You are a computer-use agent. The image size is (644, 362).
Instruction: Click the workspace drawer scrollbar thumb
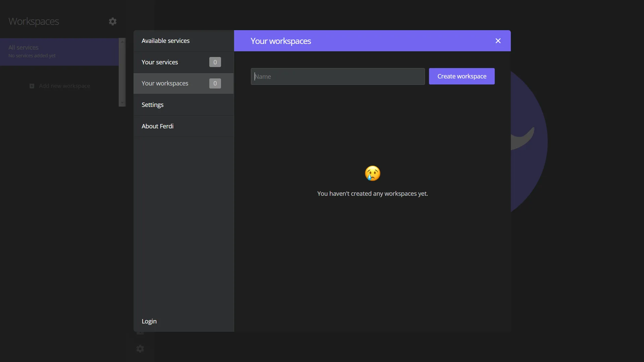click(122, 72)
